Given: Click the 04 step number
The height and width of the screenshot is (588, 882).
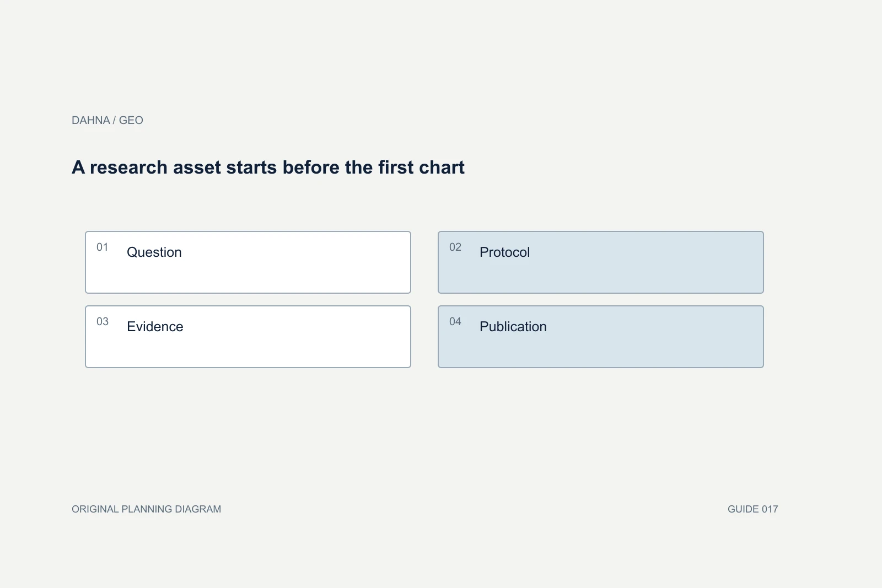Looking at the screenshot, I should pos(455,321).
